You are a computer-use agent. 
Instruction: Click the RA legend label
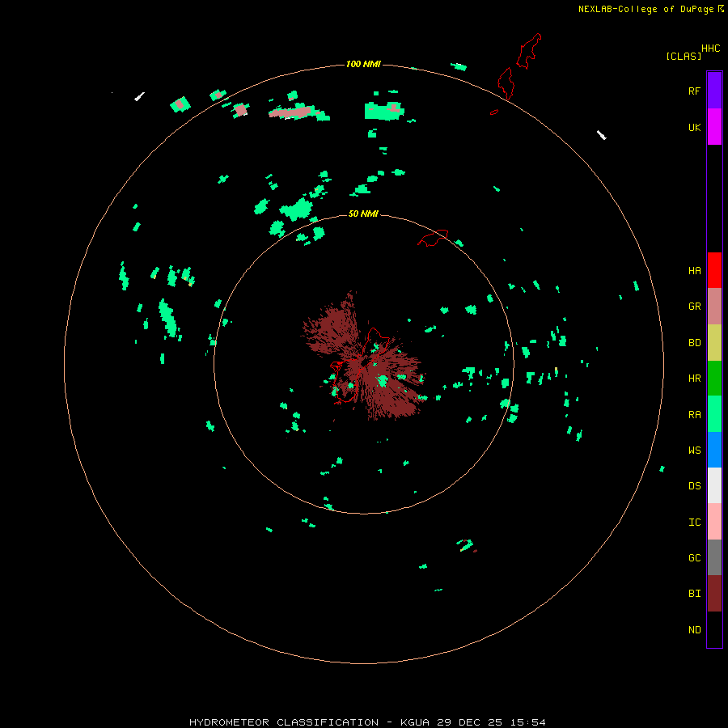(694, 415)
